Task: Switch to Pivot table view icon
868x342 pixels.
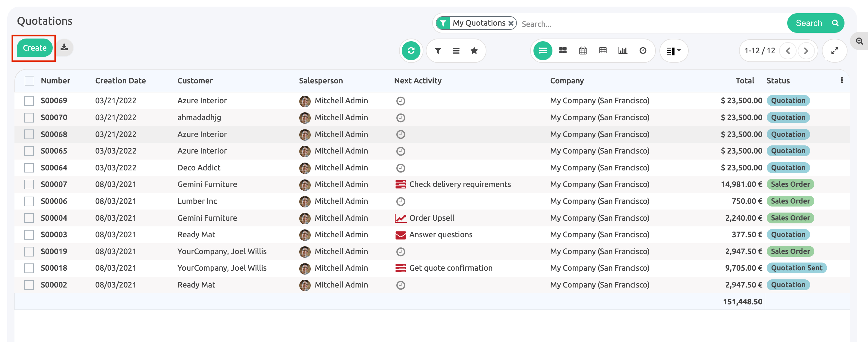Action: click(602, 51)
